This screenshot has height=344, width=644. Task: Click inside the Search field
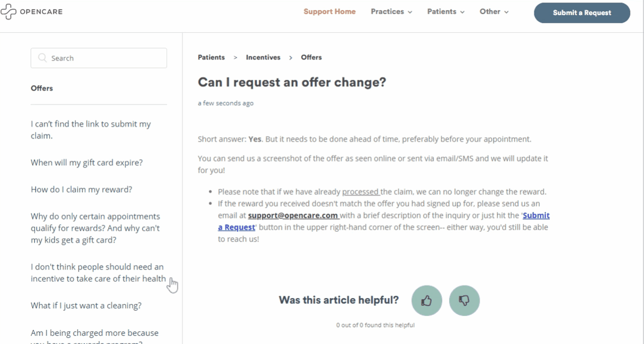[106, 58]
